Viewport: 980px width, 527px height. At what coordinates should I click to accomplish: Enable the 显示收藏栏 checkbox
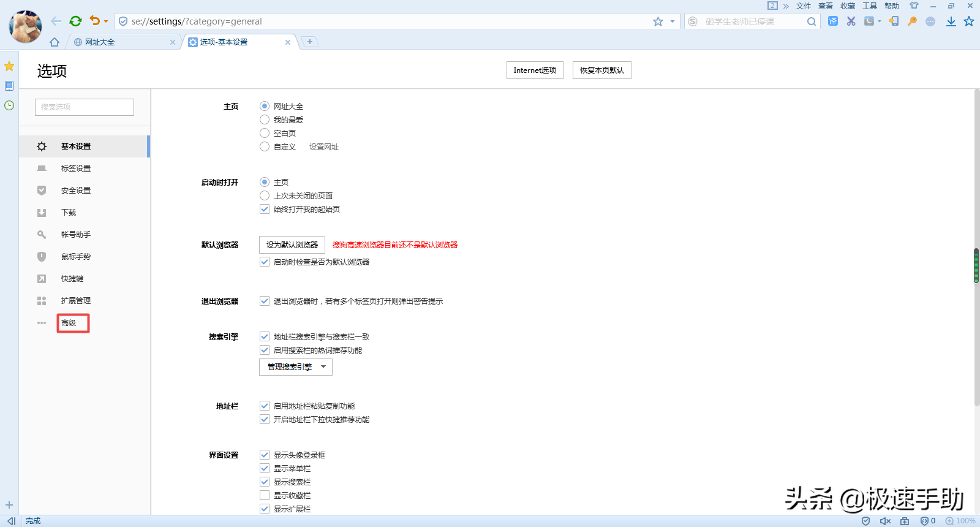[265, 495]
